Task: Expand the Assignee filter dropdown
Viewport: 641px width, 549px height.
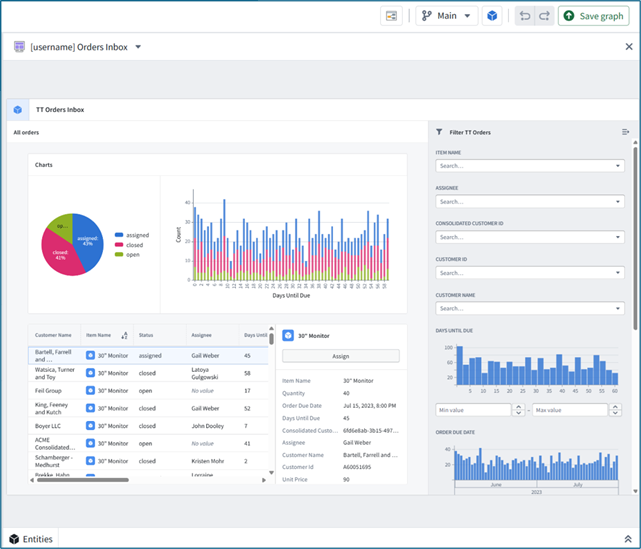Action: point(618,202)
